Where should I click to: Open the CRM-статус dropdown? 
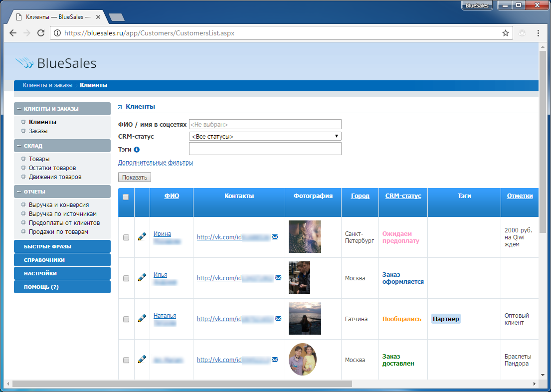(265, 136)
